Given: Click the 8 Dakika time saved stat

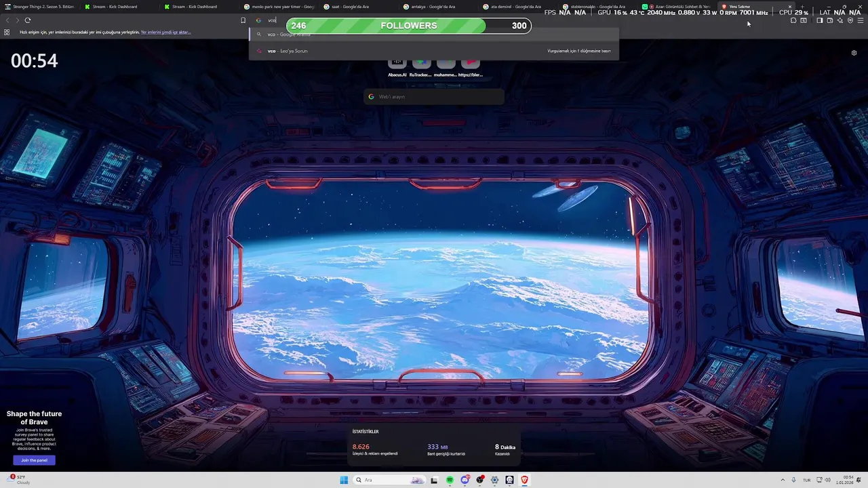Looking at the screenshot, I should tap(505, 449).
